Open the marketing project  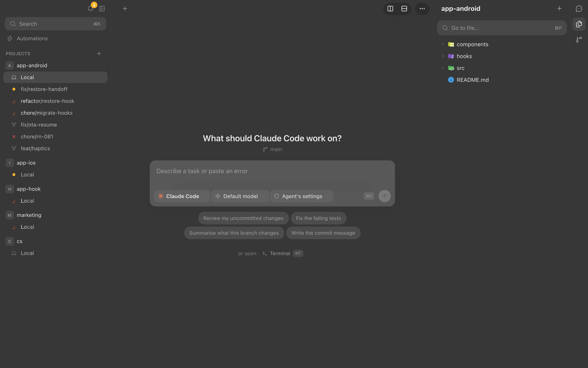[55, 215]
